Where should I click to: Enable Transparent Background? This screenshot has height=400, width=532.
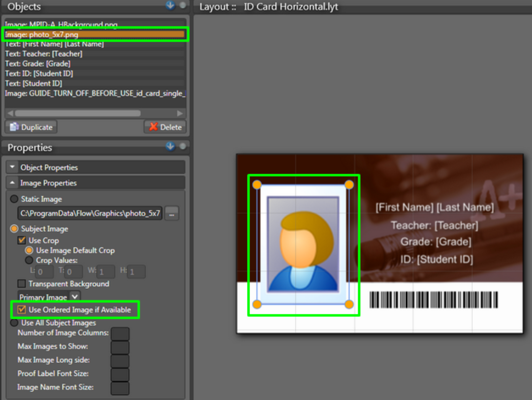click(21, 284)
